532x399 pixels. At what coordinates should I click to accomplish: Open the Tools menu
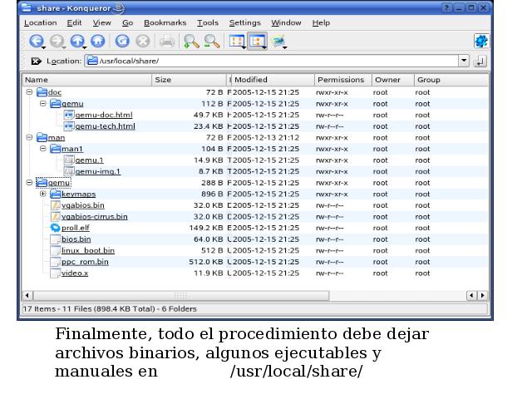[x=208, y=22]
